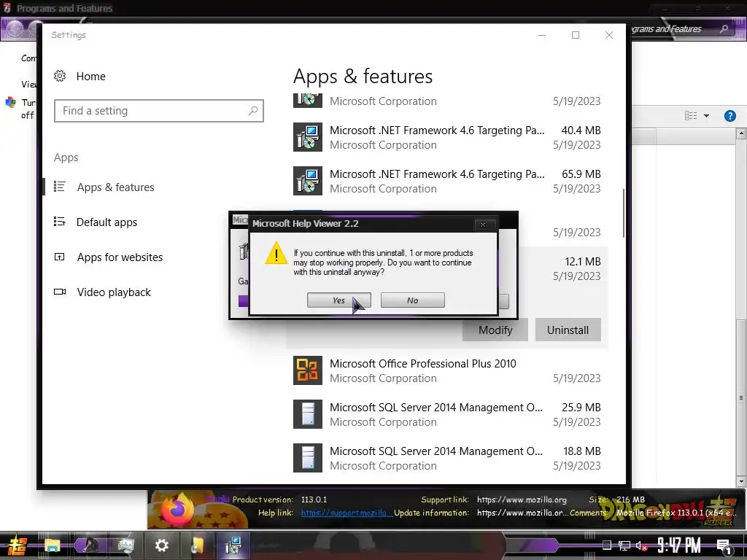Click icon of the 65.9 MB .NET entry
The height and width of the screenshot is (560, 747).
click(x=308, y=181)
